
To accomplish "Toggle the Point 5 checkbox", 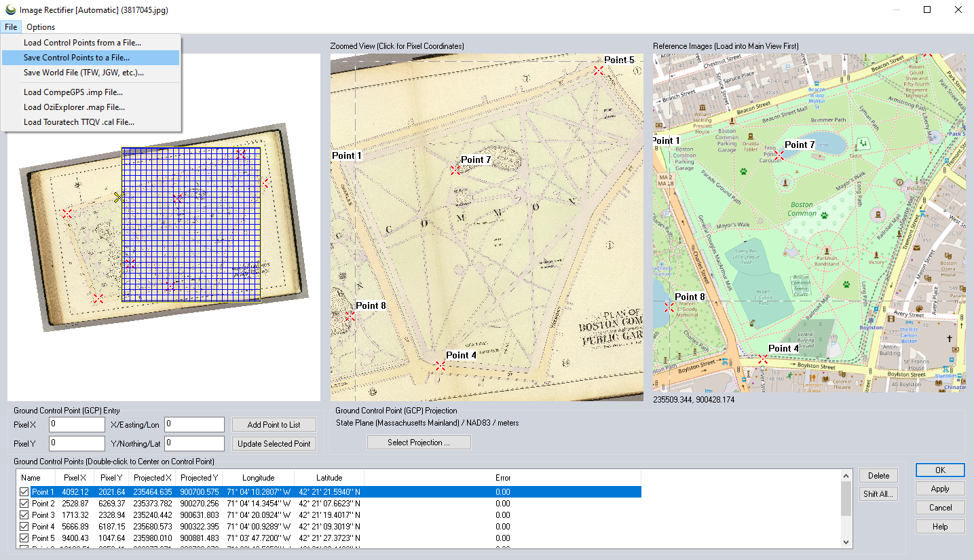I will coord(24,538).
